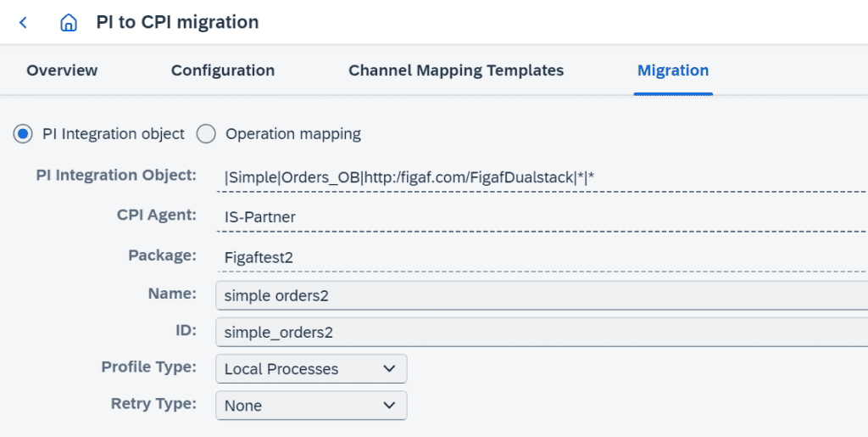The width and height of the screenshot is (868, 437).
Task: Select the Migration tab
Action: (x=673, y=71)
